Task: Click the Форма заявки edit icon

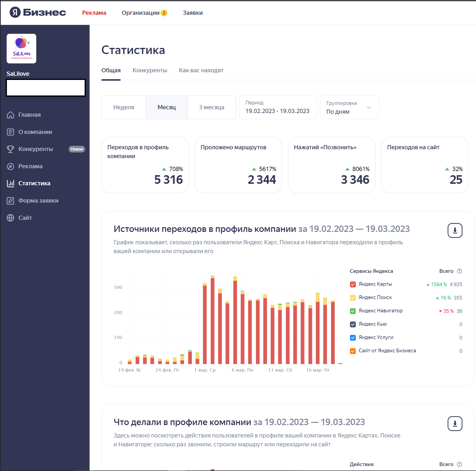Action: (10, 201)
